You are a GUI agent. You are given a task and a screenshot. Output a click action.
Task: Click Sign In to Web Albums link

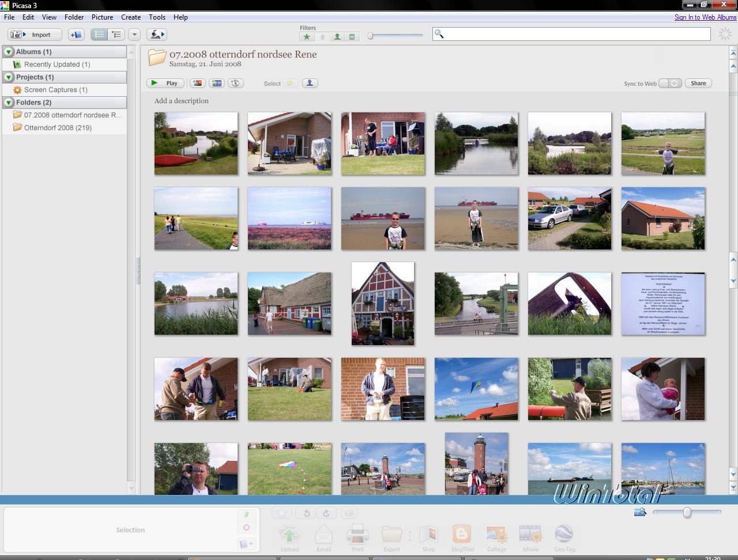click(705, 17)
